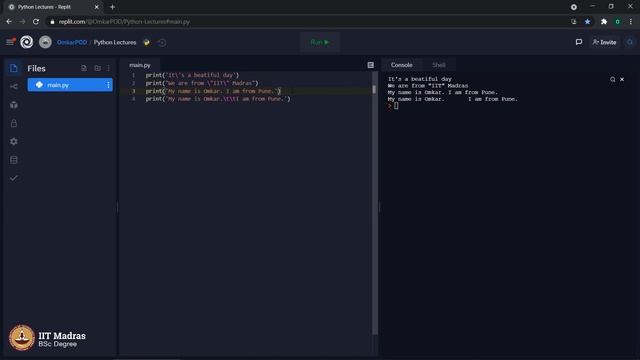
Task: Click the Files panel heading
Action: (36, 69)
